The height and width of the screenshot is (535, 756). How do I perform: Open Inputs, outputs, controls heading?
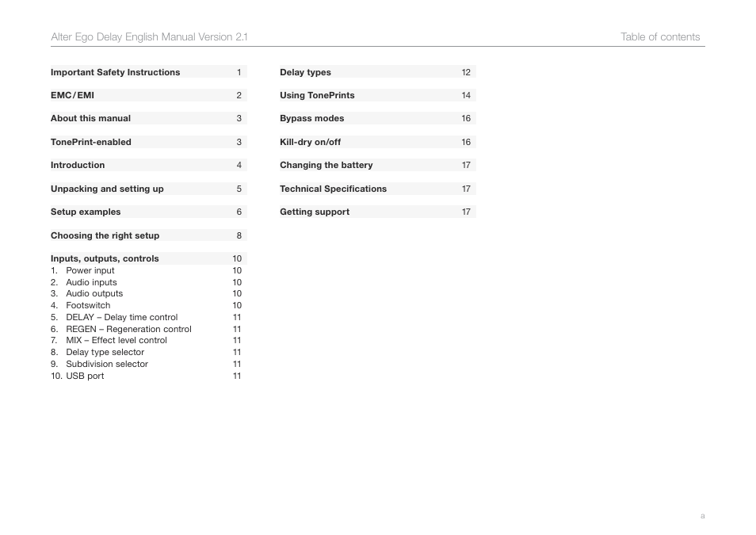[148, 258]
